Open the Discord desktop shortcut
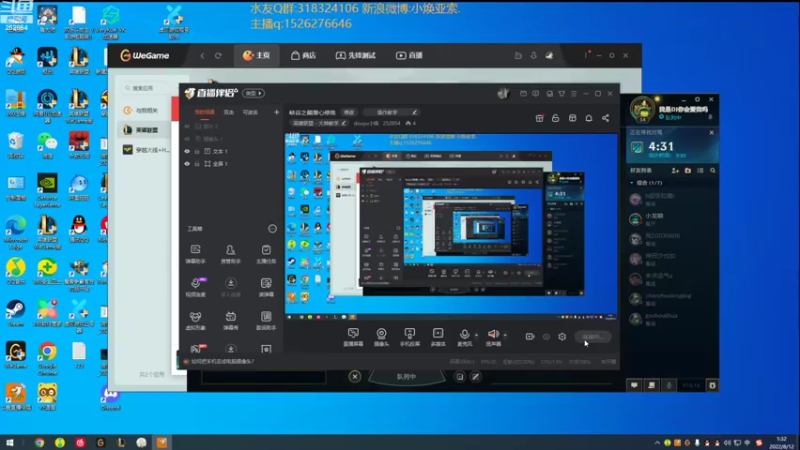Image resolution: width=800 pixels, height=450 pixels. pyautogui.click(x=110, y=398)
